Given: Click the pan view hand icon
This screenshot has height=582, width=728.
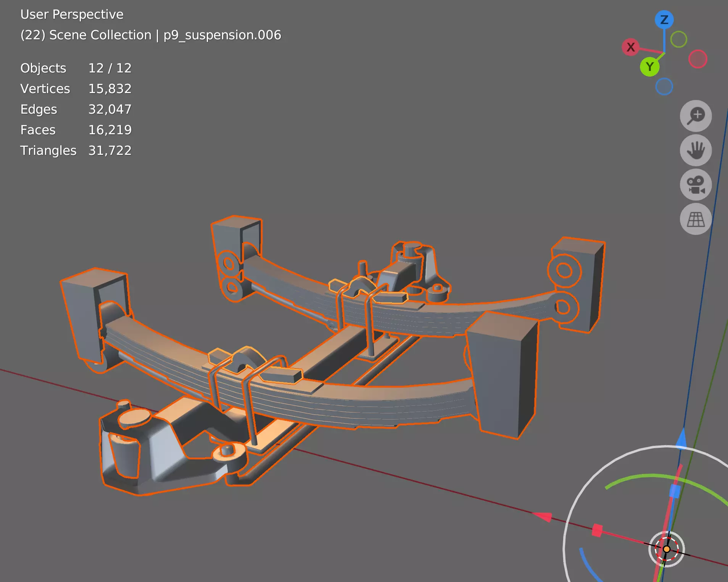Looking at the screenshot, I should 696,150.
